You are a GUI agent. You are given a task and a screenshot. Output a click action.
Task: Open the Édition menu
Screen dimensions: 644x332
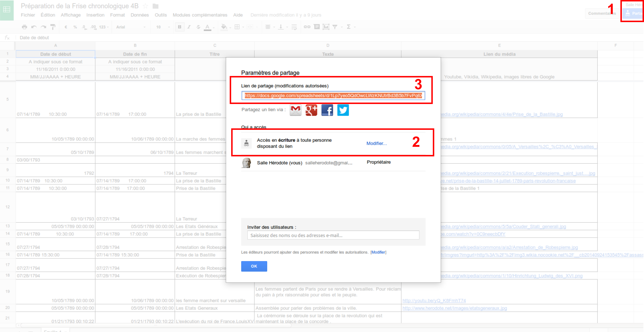click(48, 15)
